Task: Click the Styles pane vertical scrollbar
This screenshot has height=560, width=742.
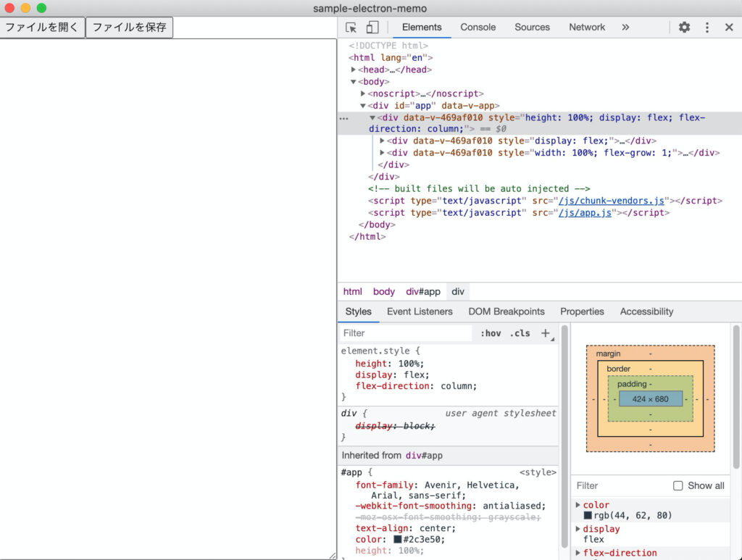Action: (x=564, y=436)
